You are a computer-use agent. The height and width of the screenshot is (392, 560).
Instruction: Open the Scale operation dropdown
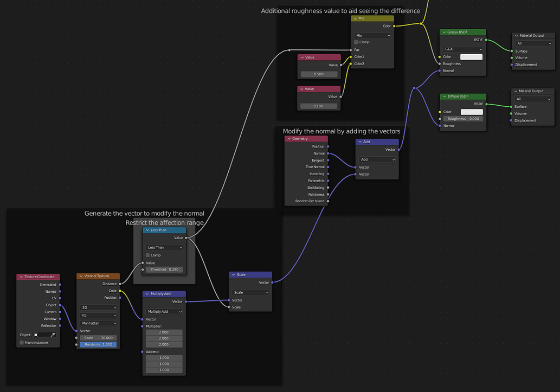[x=250, y=292]
